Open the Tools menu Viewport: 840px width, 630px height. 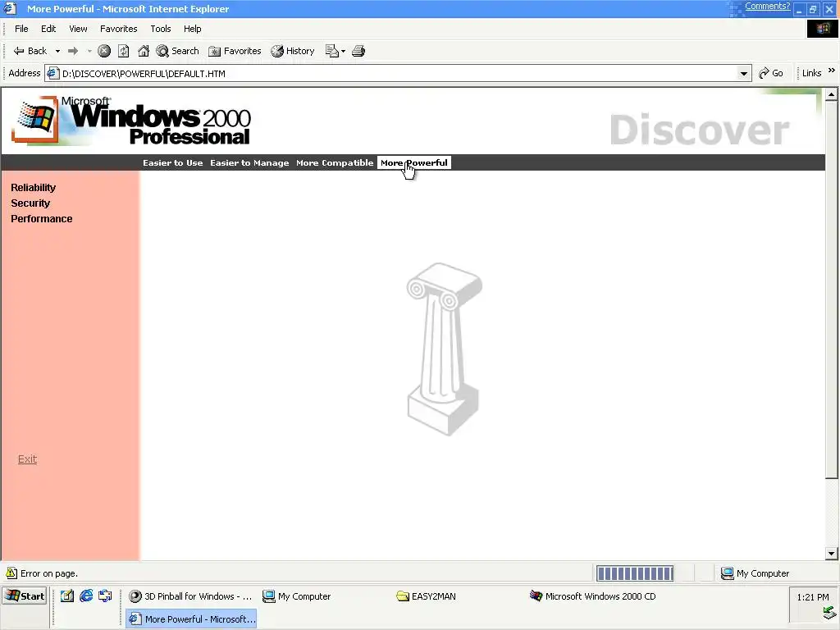pos(160,29)
